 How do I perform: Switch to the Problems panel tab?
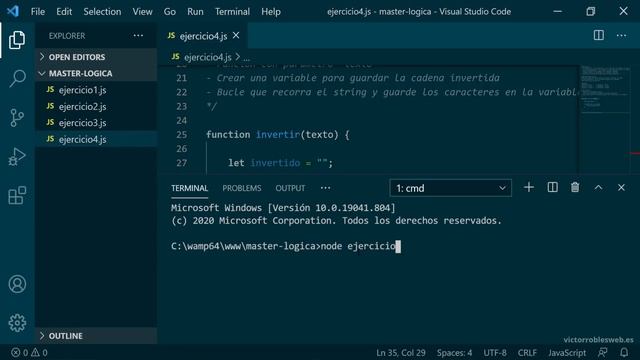(x=242, y=188)
